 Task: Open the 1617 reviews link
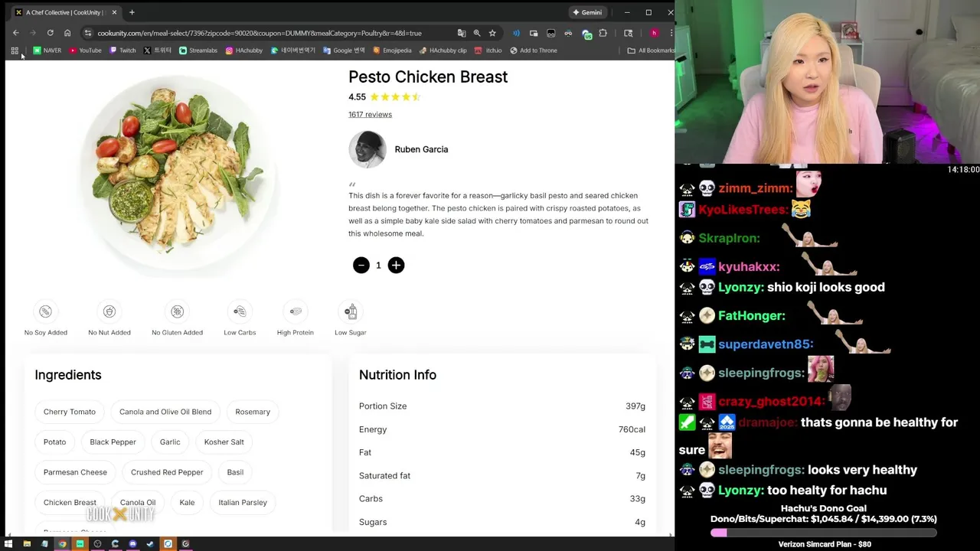(x=370, y=114)
